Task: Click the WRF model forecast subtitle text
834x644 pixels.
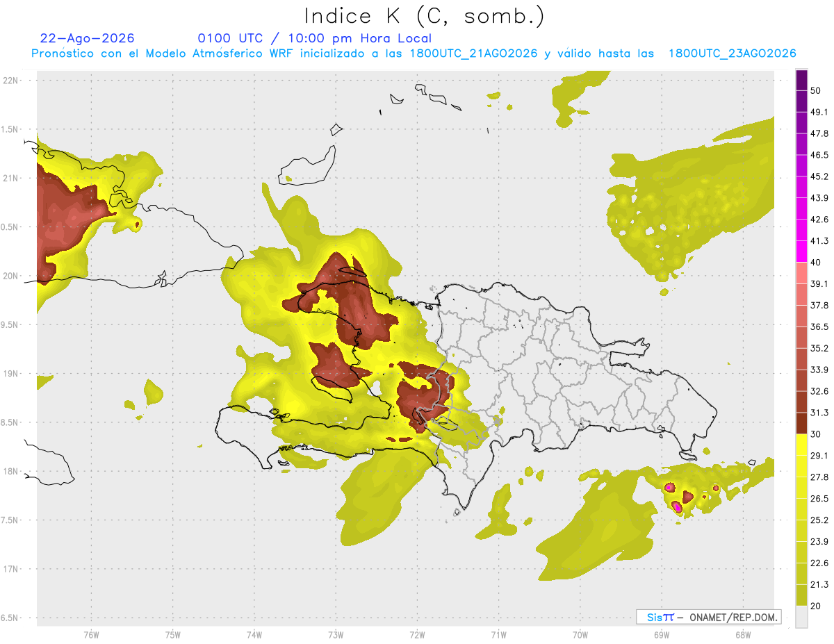Action: [414, 53]
